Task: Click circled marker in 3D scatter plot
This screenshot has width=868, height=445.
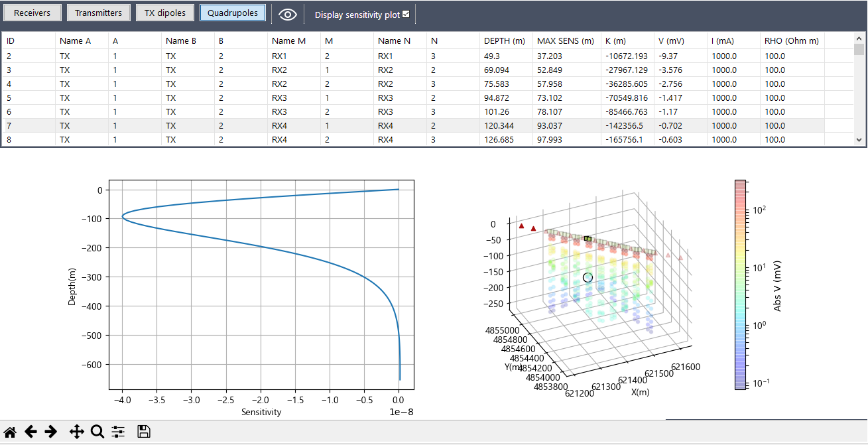Action: coord(588,277)
